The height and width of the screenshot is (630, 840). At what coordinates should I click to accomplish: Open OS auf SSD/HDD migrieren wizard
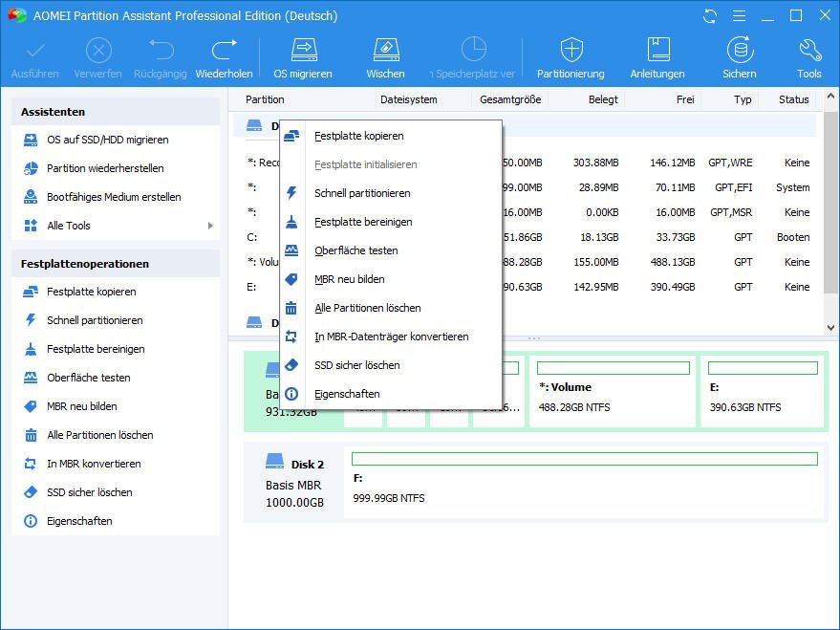click(107, 140)
